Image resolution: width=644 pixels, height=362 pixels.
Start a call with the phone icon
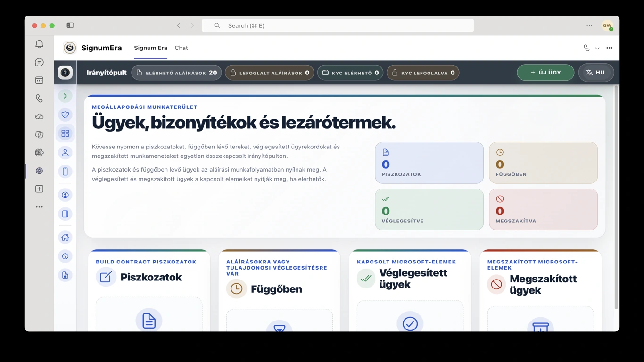click(x=586, y=48)
